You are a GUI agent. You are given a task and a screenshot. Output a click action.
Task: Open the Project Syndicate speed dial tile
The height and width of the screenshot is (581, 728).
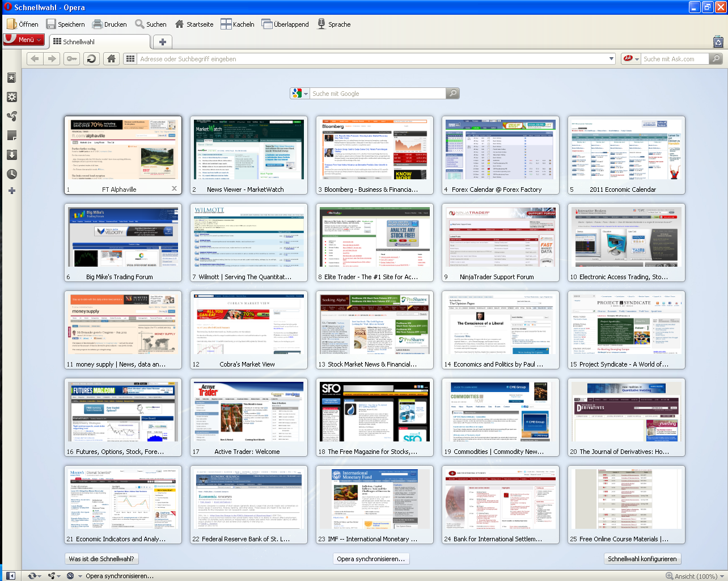coord(627,330)
